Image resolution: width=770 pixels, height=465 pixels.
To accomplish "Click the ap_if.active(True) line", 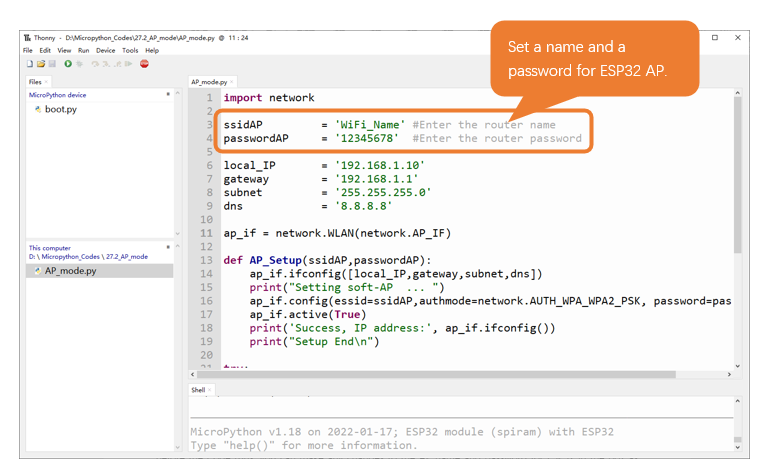I will coord(307,315).
